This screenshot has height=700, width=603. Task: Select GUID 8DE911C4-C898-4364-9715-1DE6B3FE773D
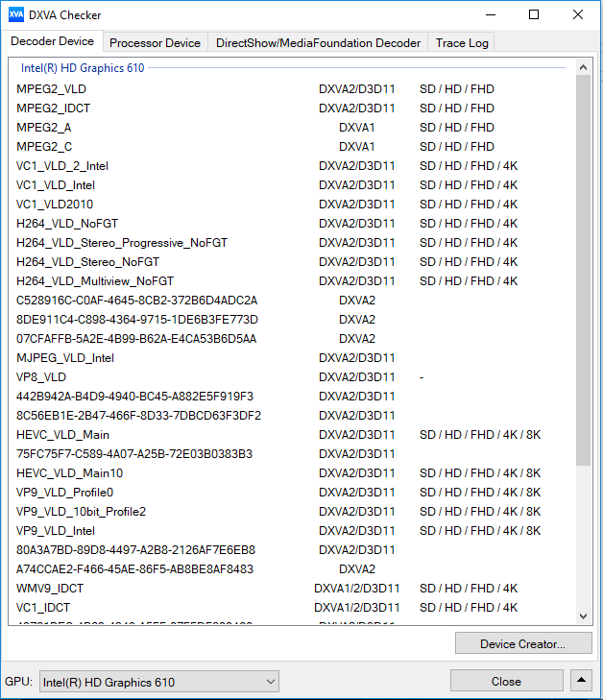tap(291, 320)
